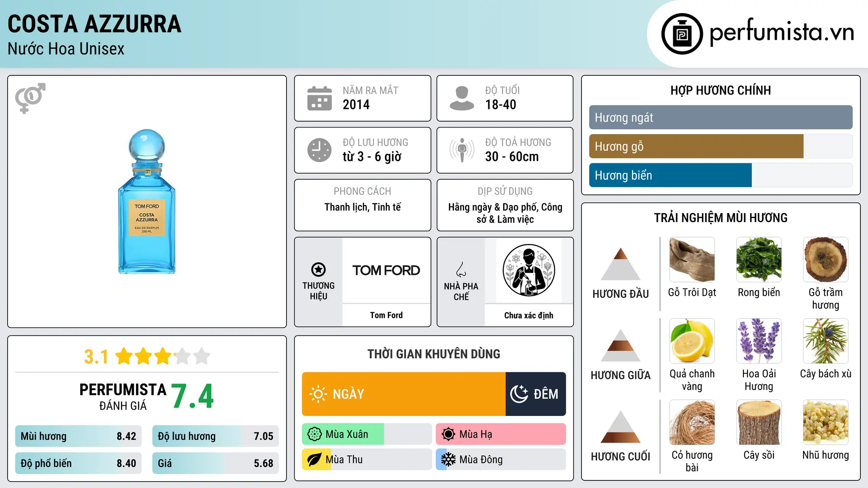This screenshot has height=488, width=868.
Task: Click the Chưa xác định perfumer caption
Action: tap(529, 315)
